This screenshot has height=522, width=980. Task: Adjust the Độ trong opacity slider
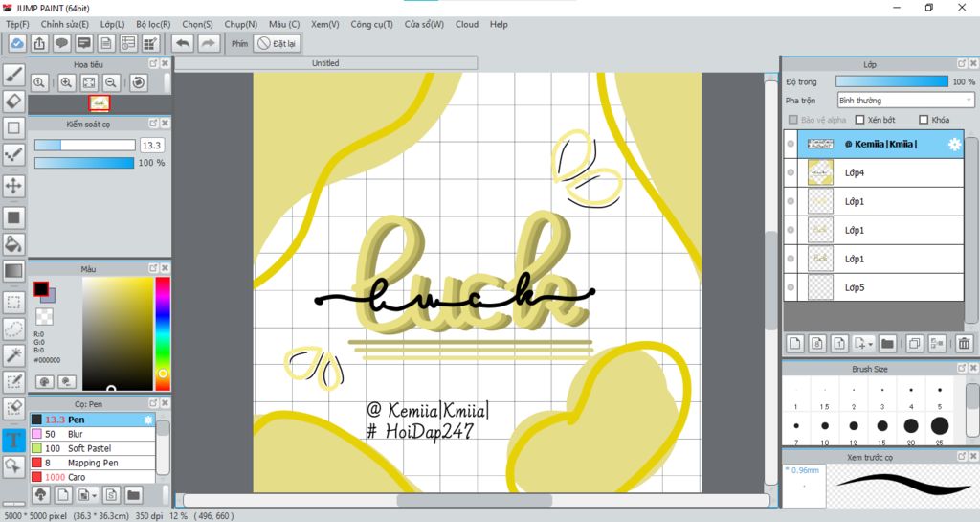(x=892, y=81)
